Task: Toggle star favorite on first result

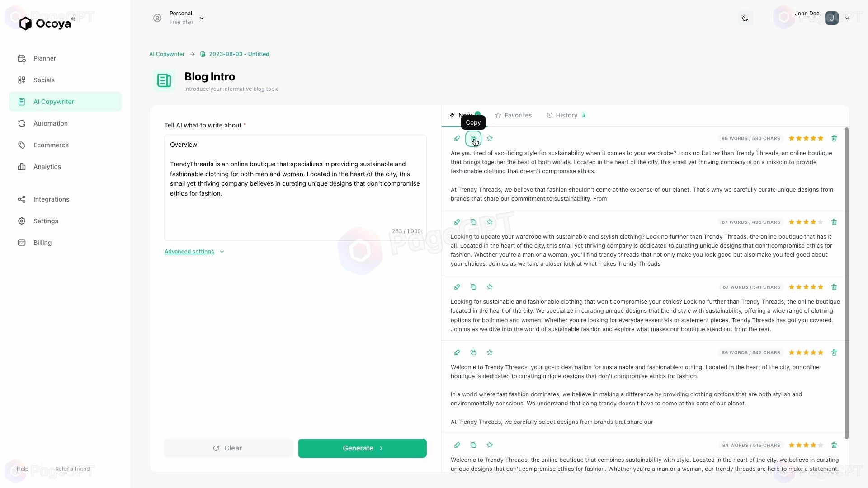Action: click(490, 138)
